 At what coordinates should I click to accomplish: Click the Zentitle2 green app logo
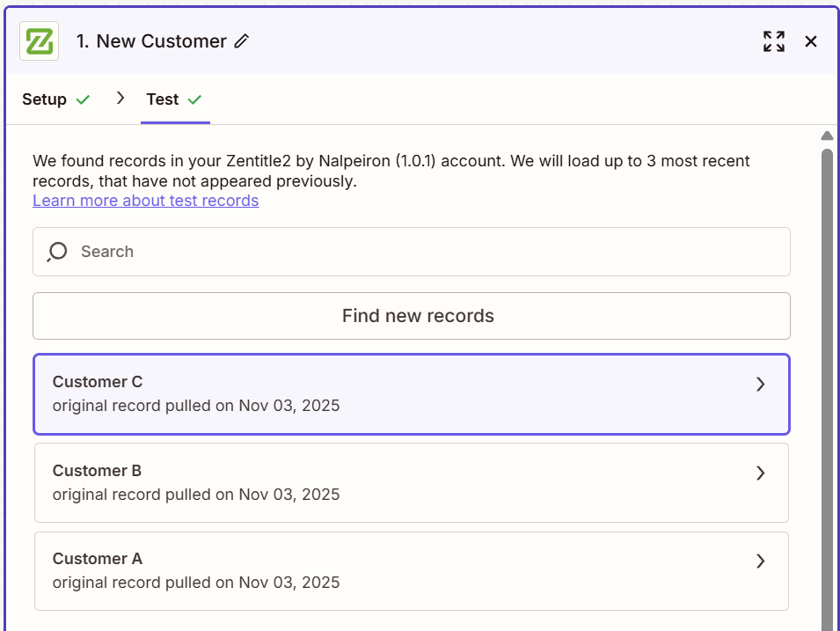[39, 41]
